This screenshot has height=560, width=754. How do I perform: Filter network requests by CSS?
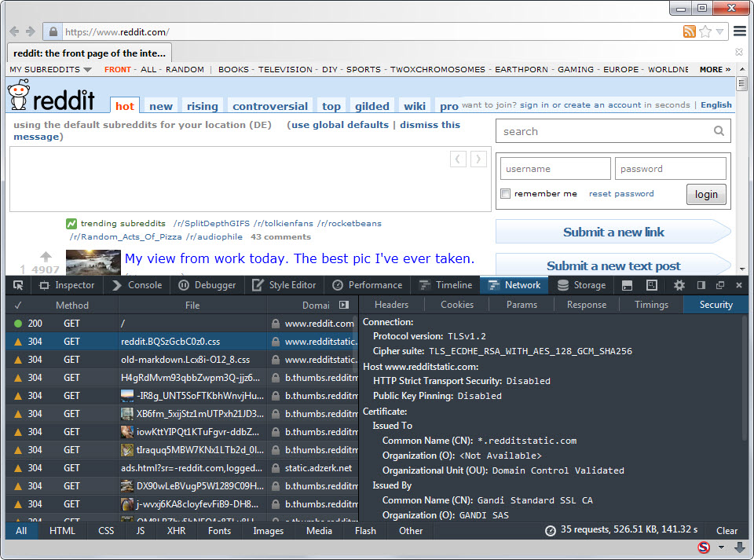pyautogui.click(x=106, y=531)
